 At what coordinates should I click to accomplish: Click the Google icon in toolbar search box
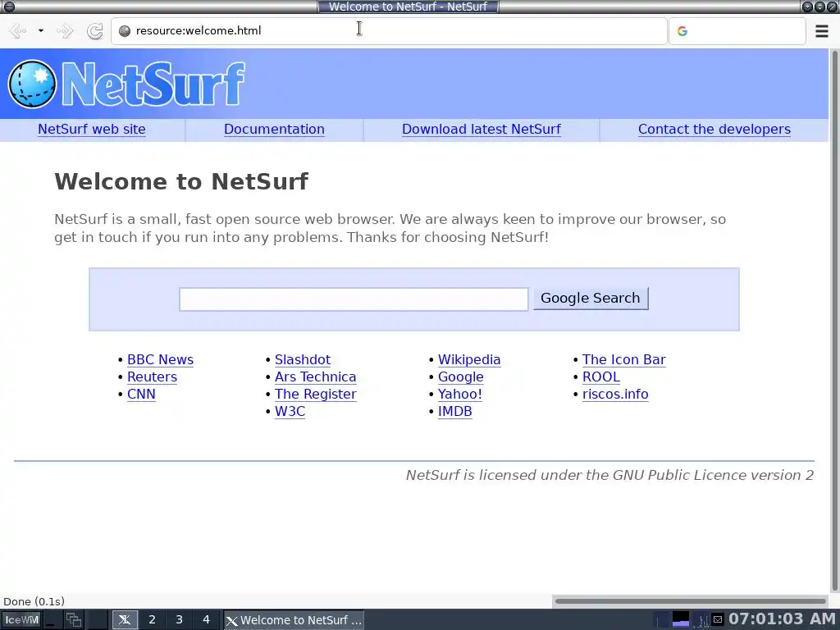[682, 31]
